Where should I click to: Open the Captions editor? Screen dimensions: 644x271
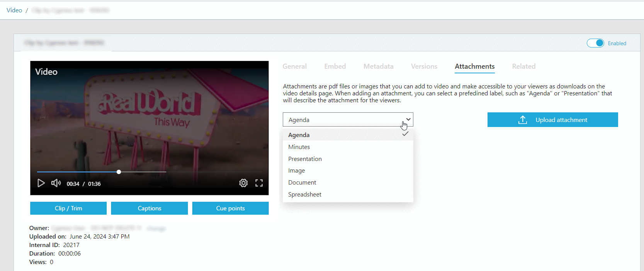click(x=150, y=208)
